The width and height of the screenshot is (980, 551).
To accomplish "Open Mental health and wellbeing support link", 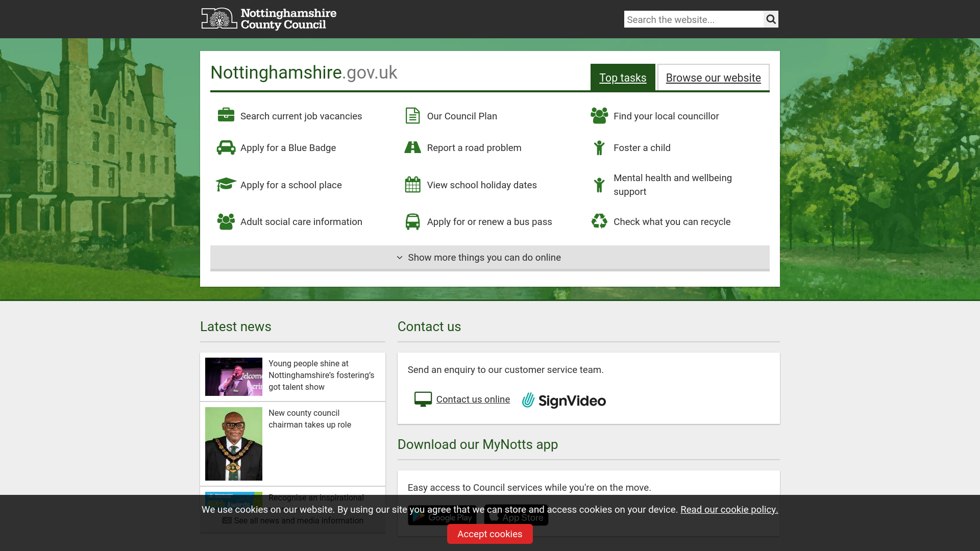I will point(673,185).
